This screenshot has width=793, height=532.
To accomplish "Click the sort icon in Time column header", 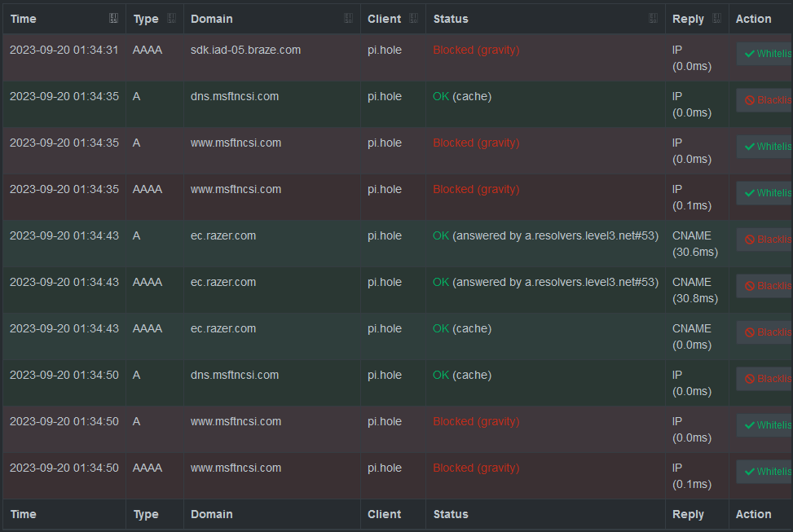I will pyautogui.click(x=113, y=19).
